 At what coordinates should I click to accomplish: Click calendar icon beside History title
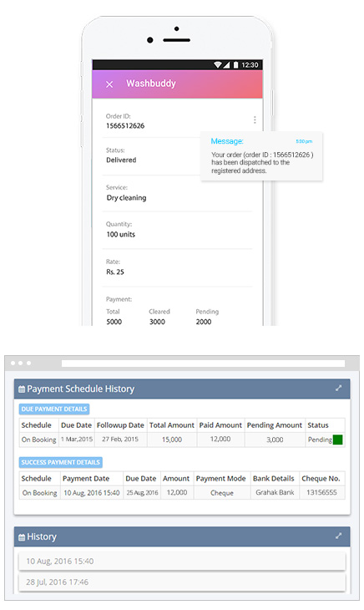click(x=22, y=537)
